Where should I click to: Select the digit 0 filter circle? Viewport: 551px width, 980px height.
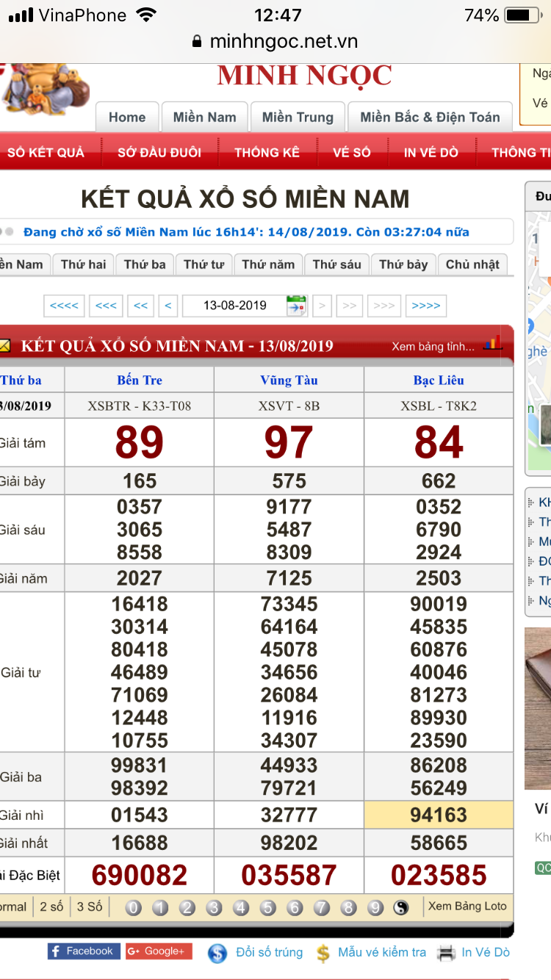click(x=133, y=908)
